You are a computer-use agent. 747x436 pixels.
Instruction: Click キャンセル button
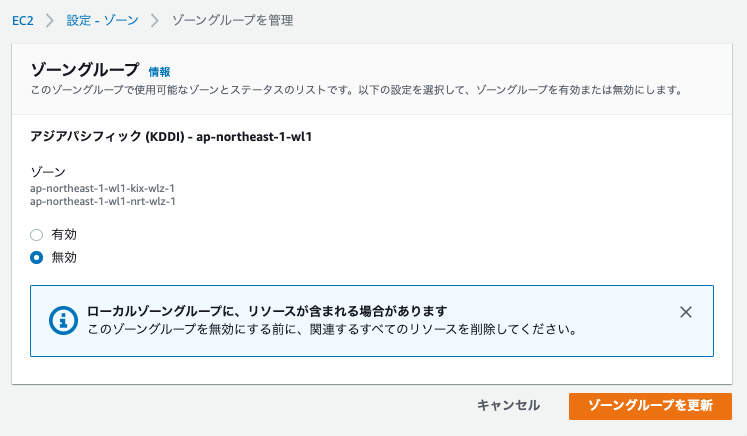pos(508,406)
